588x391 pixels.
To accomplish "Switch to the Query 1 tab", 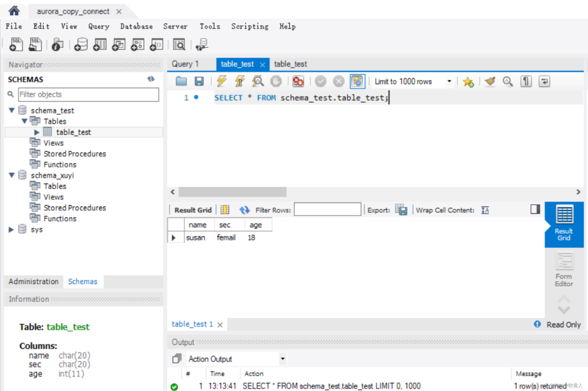I will click(185, 64).
